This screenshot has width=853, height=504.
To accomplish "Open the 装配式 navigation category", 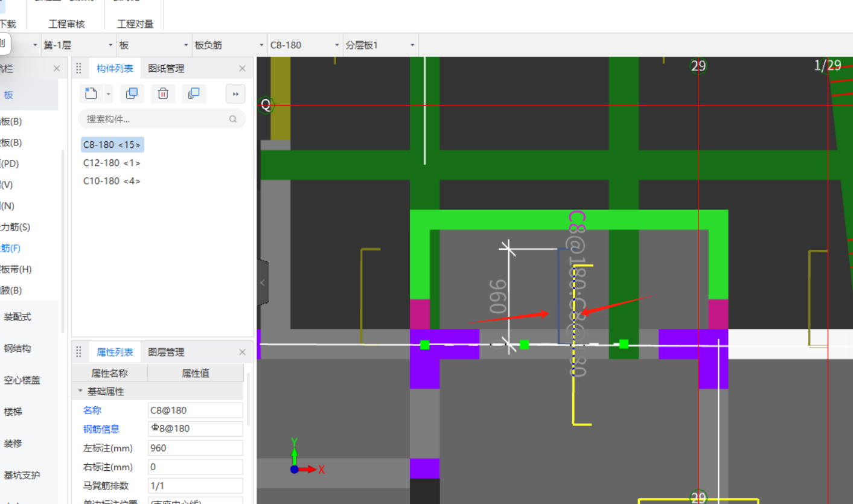I will click(x=18, y=317).
